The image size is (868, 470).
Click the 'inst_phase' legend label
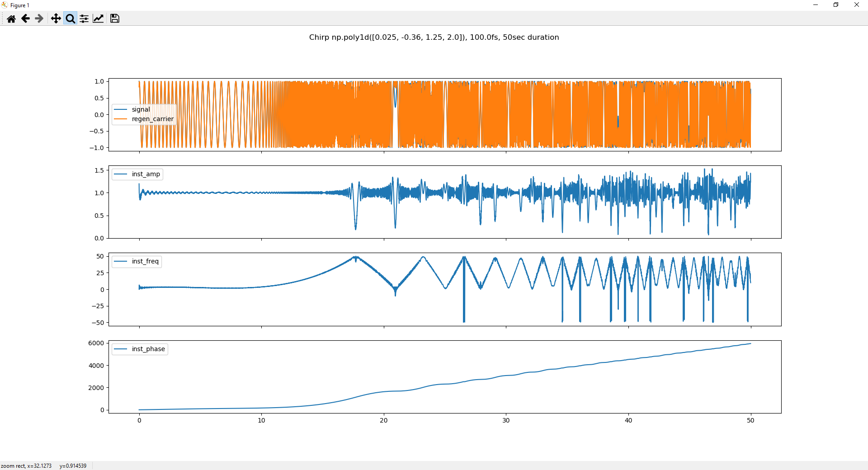point(148,349)
